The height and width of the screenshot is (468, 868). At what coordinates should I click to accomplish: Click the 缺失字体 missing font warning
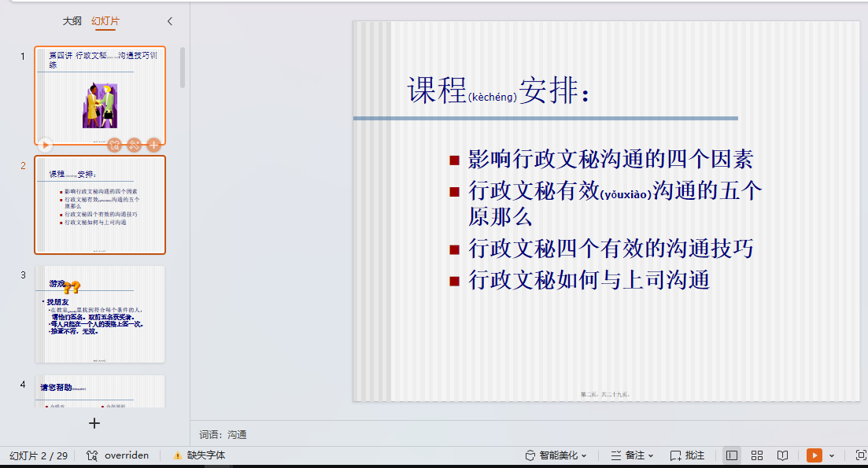199,455
